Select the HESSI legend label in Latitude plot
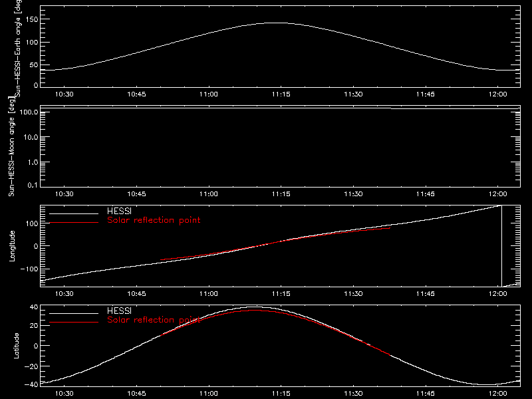532x399 pixels. [x=119, y=311]
